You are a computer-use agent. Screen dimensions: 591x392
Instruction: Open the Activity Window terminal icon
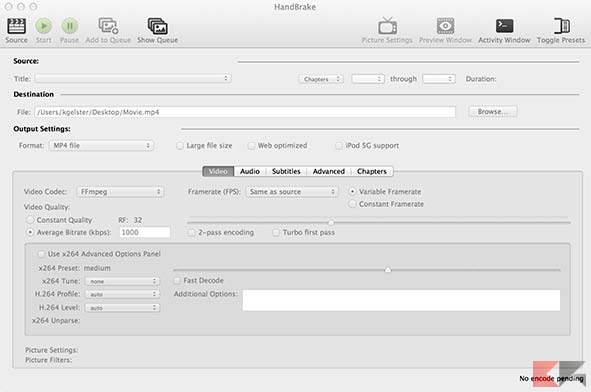(504, 26)
